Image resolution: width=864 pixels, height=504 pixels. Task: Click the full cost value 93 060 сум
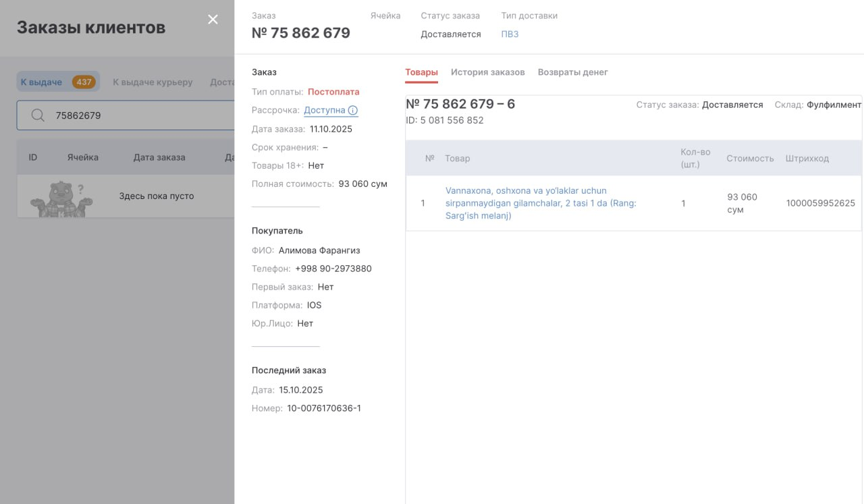pos(363,184)
